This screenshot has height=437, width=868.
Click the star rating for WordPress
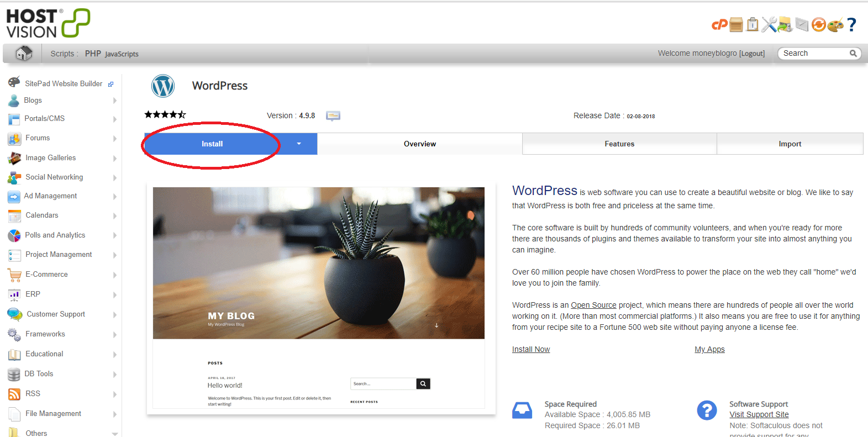[165, 115]
